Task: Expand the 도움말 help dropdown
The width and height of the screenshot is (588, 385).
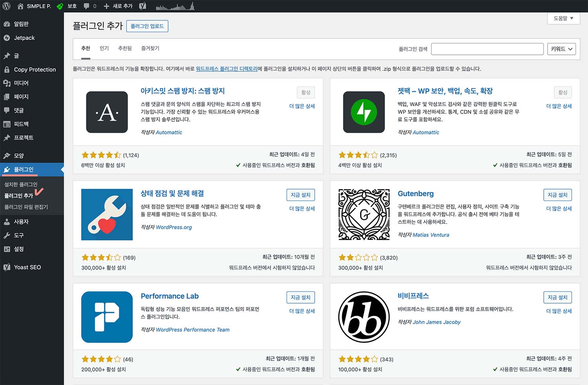Action: point(563,18)
